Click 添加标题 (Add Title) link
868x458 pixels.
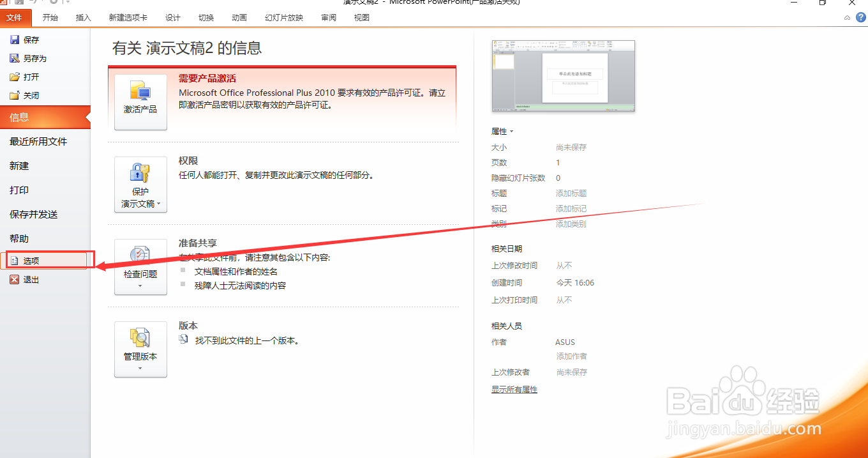[x=571, y=193]
